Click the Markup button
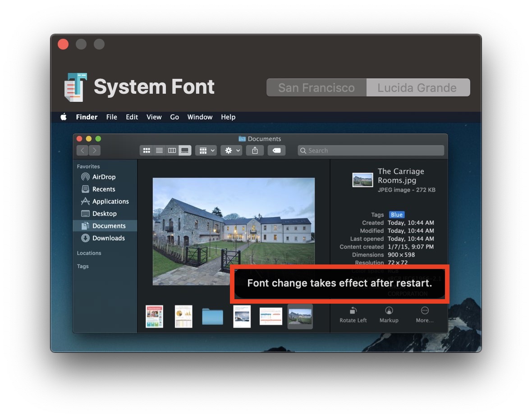 coord(389,315)
